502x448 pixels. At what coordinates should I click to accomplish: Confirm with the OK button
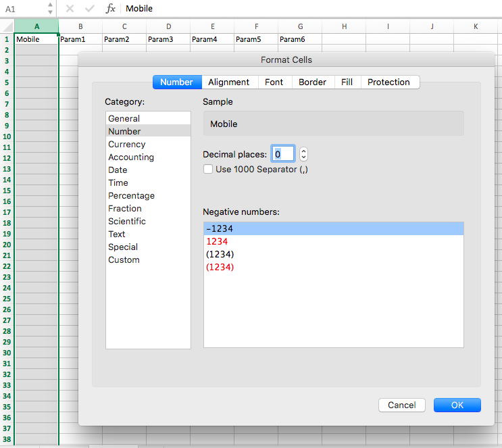click(x=457, y=405)
